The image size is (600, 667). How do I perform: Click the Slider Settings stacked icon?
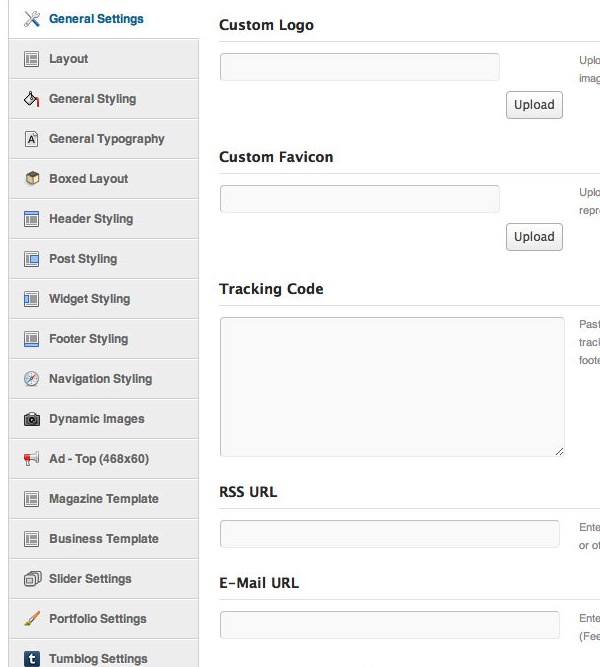31,579
